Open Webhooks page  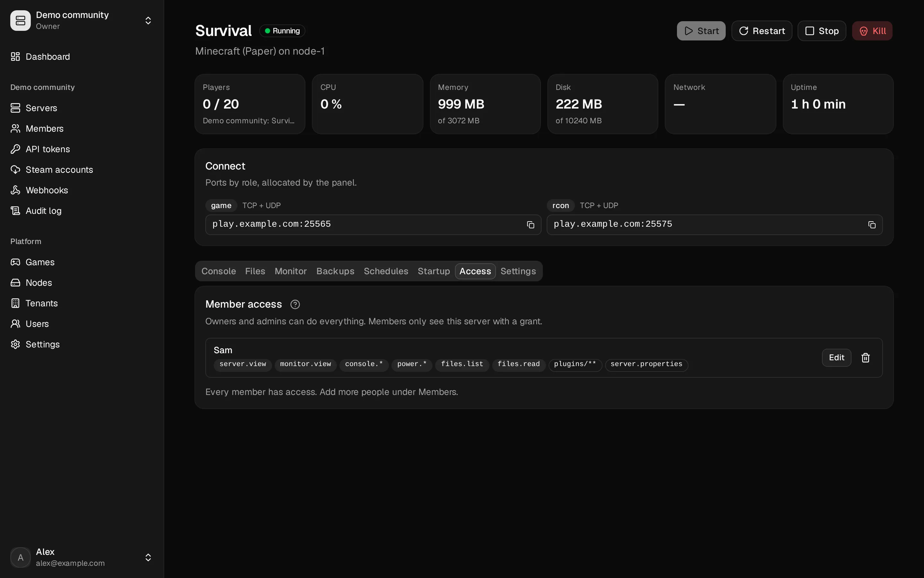(x=39, y=190)
